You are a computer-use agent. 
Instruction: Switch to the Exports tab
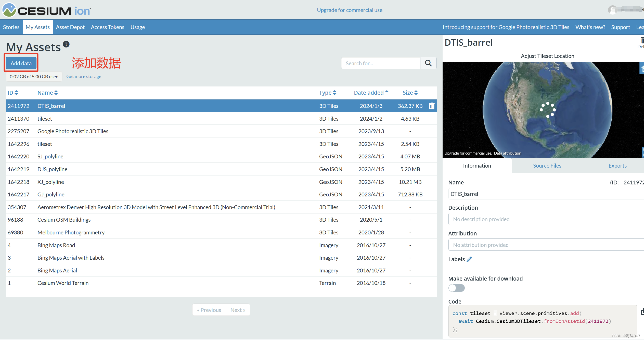click(617, 166)
